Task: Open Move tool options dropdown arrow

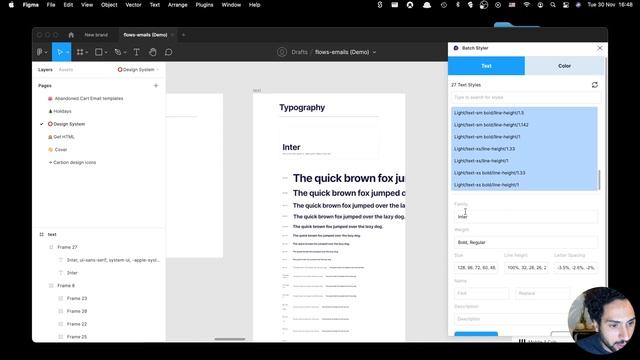Action: click(67, 52)
